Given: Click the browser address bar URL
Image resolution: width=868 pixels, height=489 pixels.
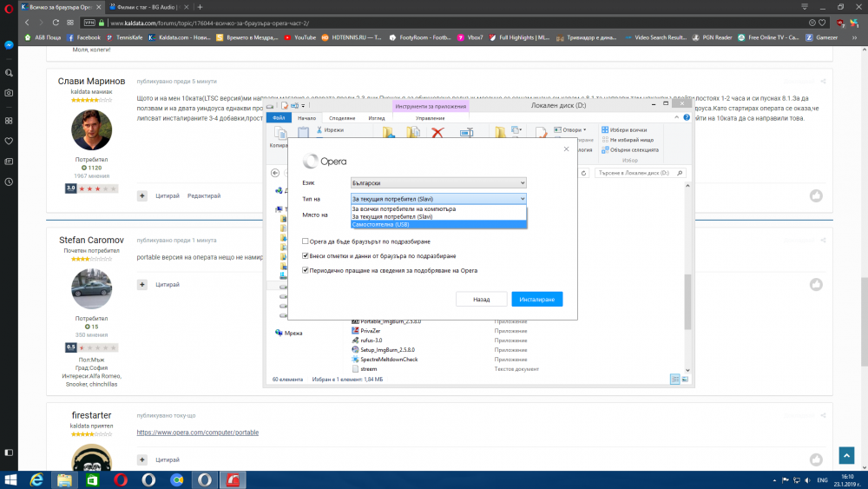Looking at the screenshot, I should click(x=210, y=23).
